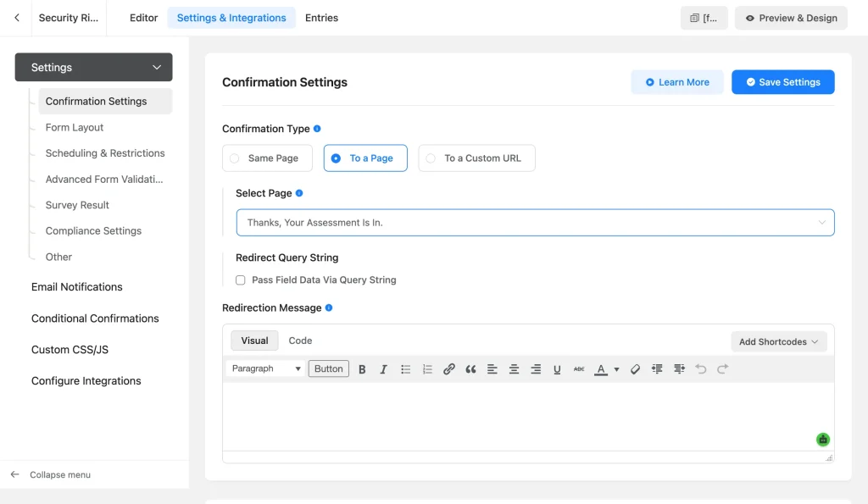Select To a Page confirmation type
This screenshot has height=504, width=868.
pyautogui.click(x=365, y=158)
